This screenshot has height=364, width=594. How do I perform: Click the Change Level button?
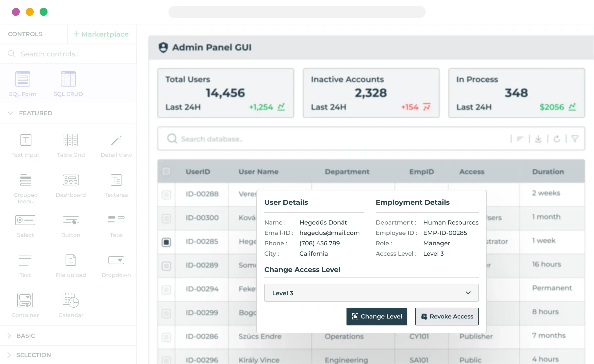(x=377, y=316)
